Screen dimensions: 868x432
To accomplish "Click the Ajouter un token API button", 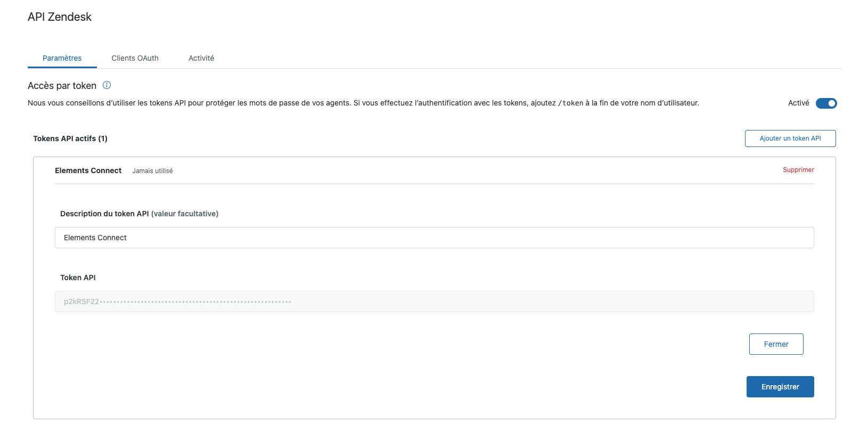I will click(790, 138).
